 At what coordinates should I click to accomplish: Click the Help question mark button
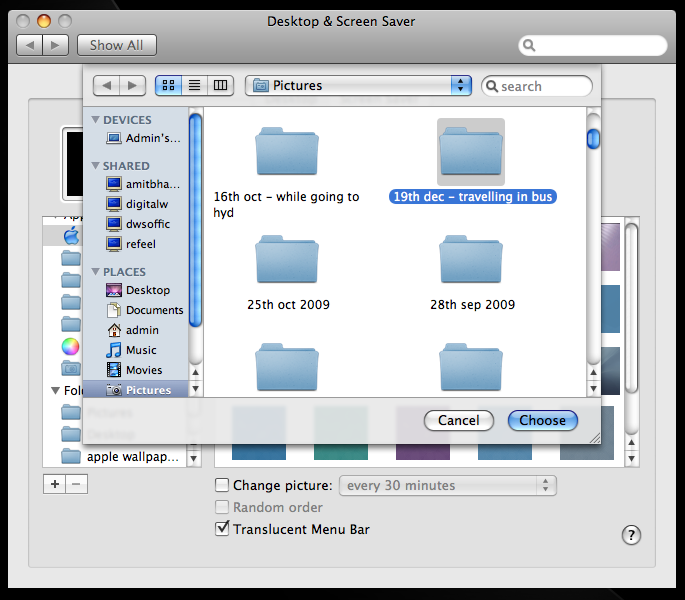(x=631, y=535)
